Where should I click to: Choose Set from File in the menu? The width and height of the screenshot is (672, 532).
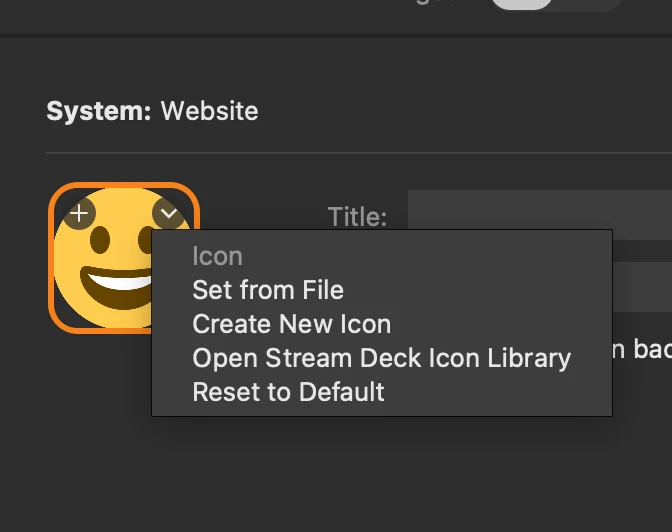(x=268, y=290)
